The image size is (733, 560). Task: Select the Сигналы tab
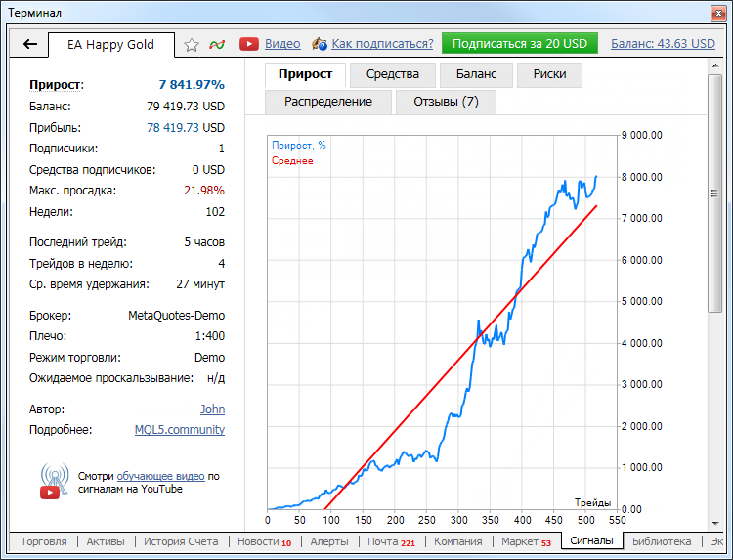coord(591,540)
